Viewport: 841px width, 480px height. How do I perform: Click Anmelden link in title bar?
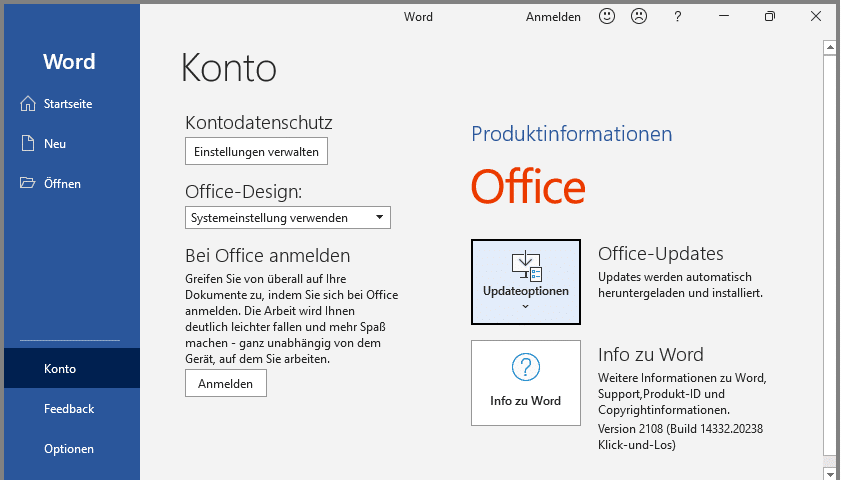[x=553, y=16]
